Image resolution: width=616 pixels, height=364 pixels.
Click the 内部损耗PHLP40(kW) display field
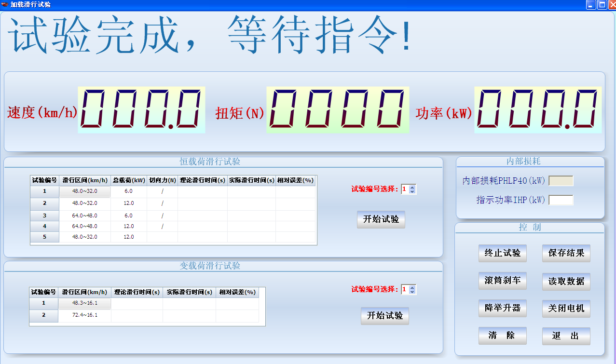(x=561, y=181)
